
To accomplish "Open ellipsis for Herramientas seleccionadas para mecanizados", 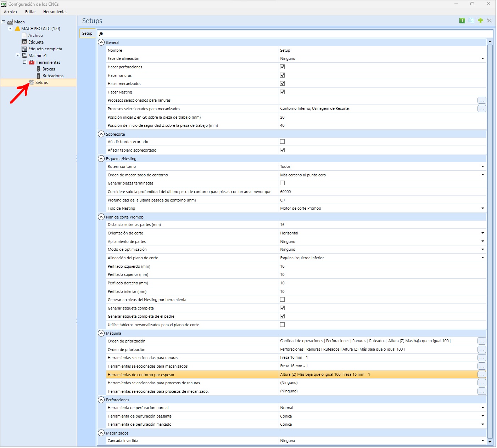I will (x=482, y=366).
